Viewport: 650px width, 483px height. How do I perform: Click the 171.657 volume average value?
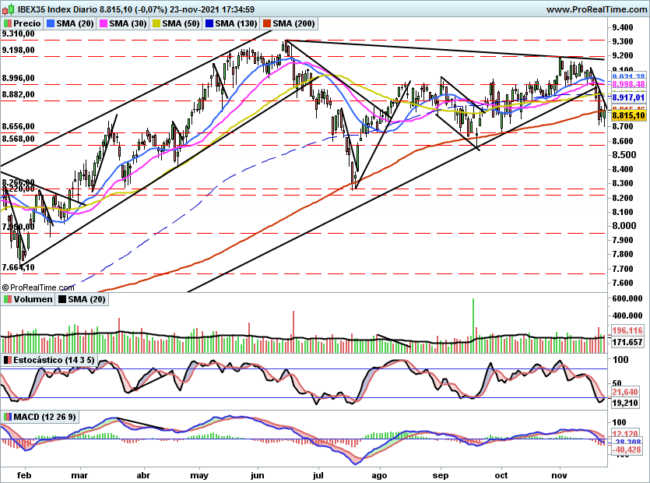(x=627, y=342)
